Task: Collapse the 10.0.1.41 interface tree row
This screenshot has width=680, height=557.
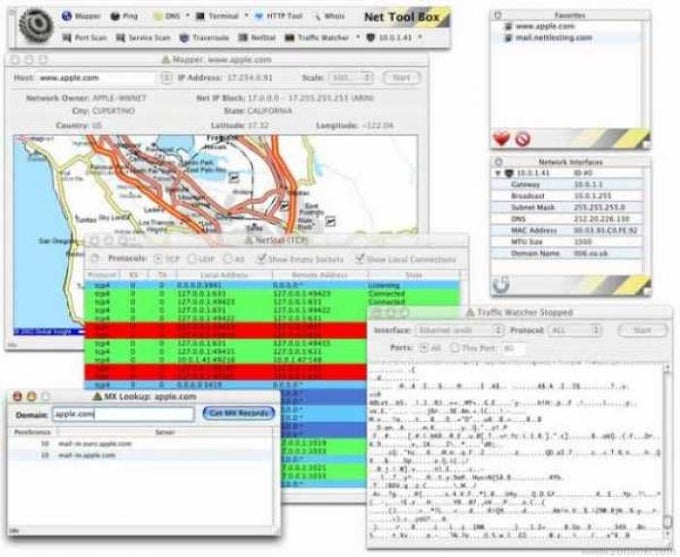Action: [497, 173]
